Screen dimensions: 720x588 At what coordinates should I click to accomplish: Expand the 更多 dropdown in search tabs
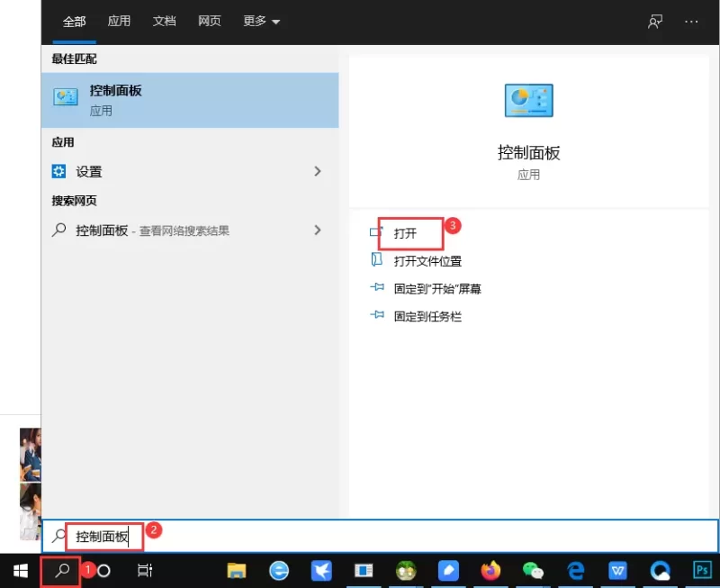pyautogui.click(x=260, y=22)
